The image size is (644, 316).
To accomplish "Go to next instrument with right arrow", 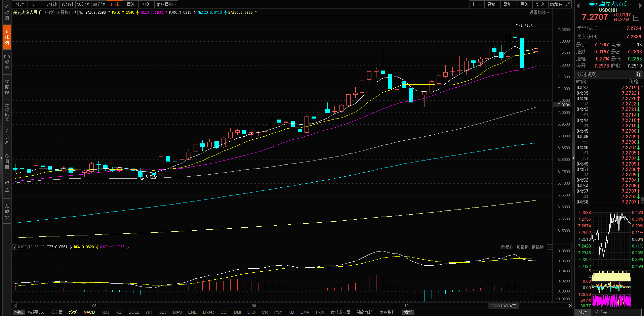I will tap(641, 6).
